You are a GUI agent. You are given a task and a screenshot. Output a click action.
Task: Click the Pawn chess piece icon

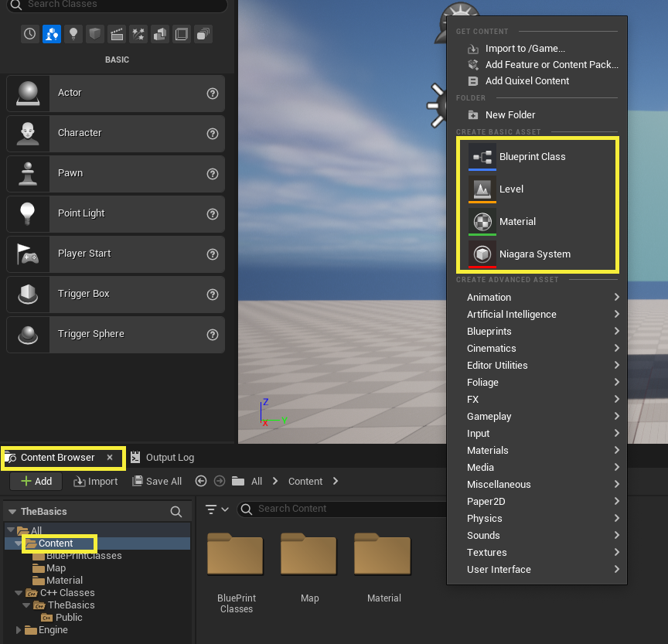(x=28, y=174)
